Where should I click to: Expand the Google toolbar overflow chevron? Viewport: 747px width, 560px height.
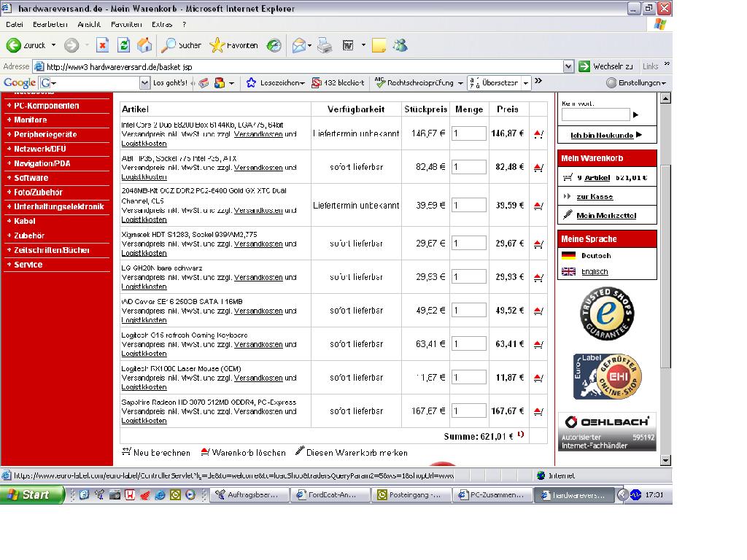[538, 81]
